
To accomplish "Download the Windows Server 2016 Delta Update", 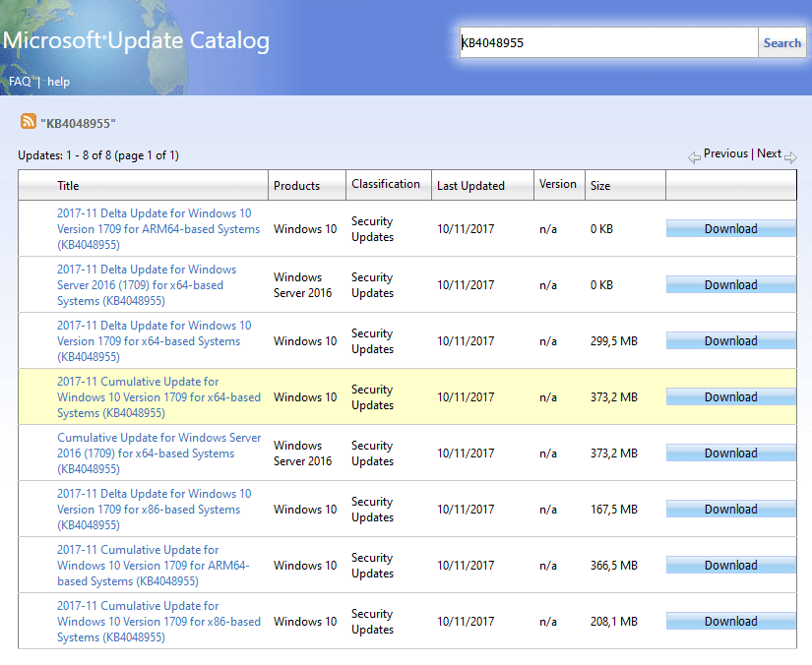I will 730,285.
